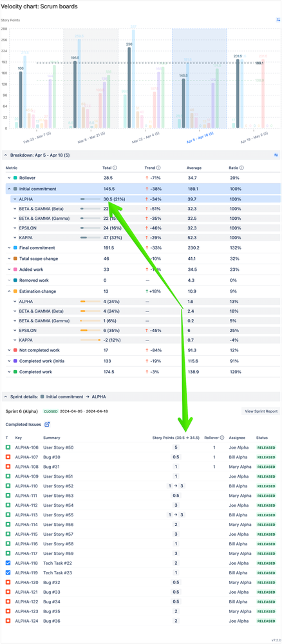Expand the Total scope change row
This screenshot has width=282, height=644.
pos(9,259)
